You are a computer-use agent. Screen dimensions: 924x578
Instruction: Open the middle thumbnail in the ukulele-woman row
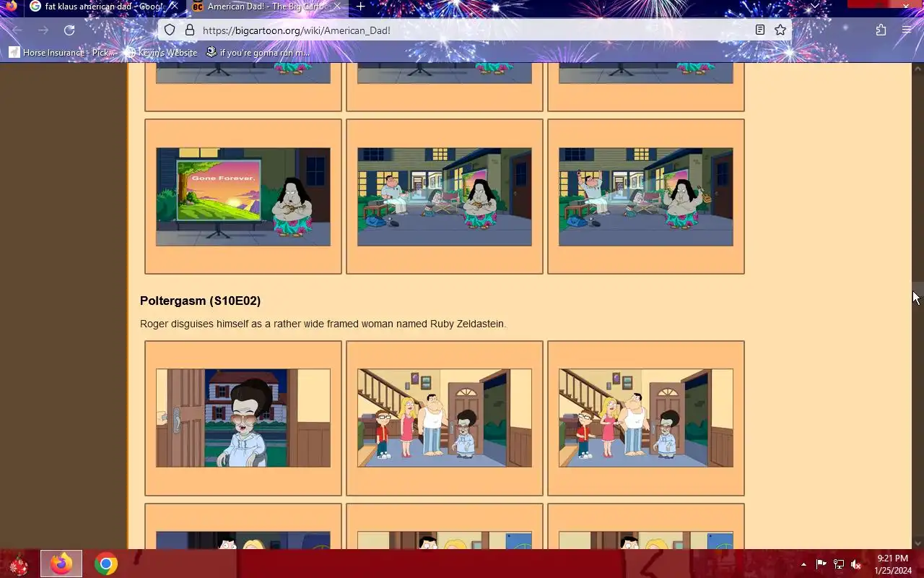(x=445, y=197)
